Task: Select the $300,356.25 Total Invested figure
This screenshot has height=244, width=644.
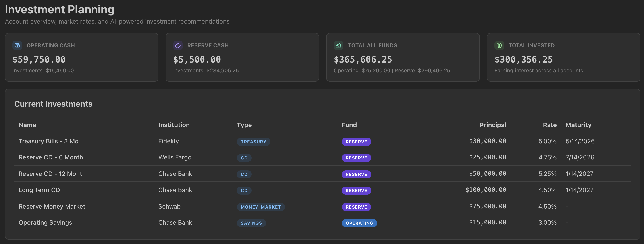Action: point(524,60)
